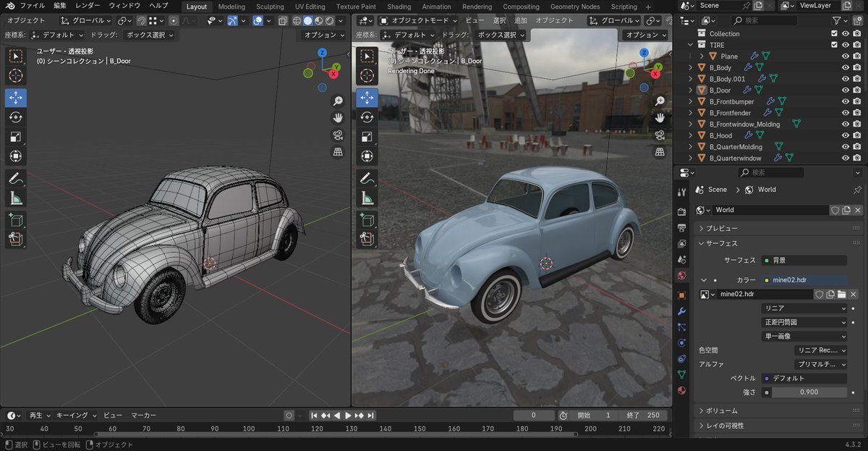Hide B_Door object in the outliner
The width and height of the screenshot is (868, 451).
click(845, 90)
